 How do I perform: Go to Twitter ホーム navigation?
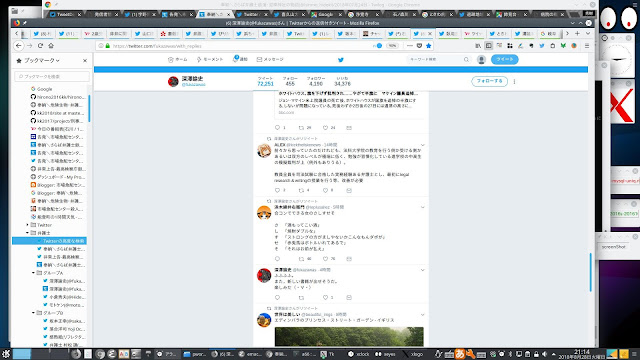coord(178,59)
